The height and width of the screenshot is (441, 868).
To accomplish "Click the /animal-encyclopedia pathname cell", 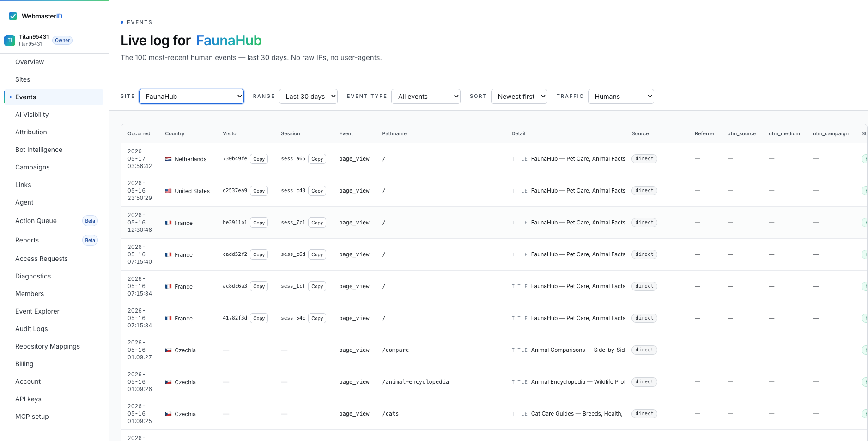I will (x=415, y=382).
